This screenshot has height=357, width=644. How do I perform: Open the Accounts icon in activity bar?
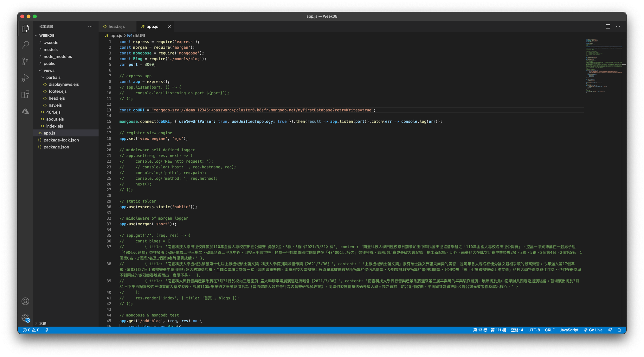pos(25,301)
